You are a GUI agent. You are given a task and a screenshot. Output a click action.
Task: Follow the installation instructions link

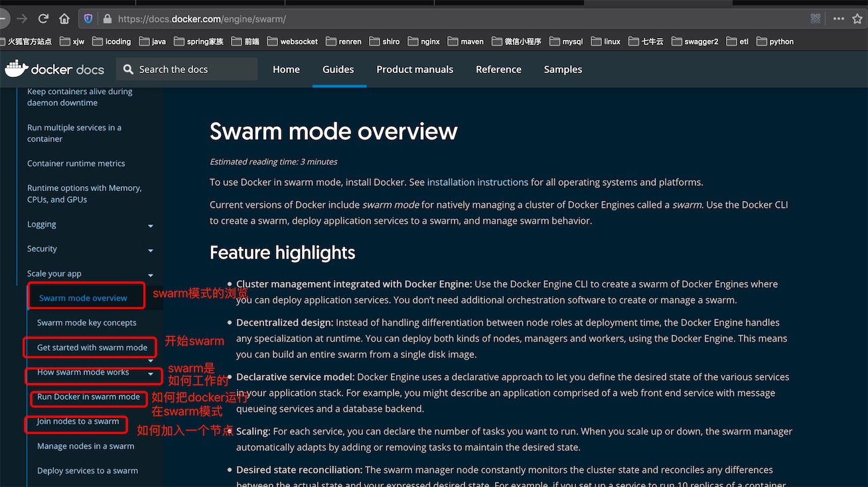pyautogui.click(x=478, y=182)
